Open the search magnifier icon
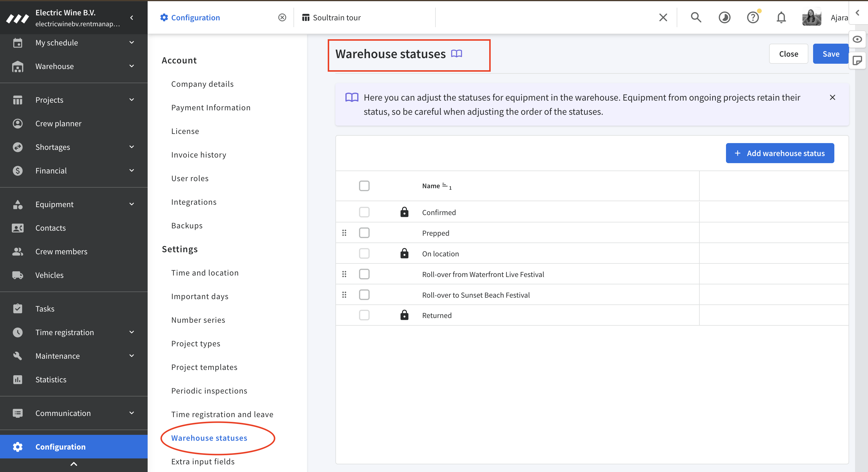868x472 pixels. [x=696, y=17]
